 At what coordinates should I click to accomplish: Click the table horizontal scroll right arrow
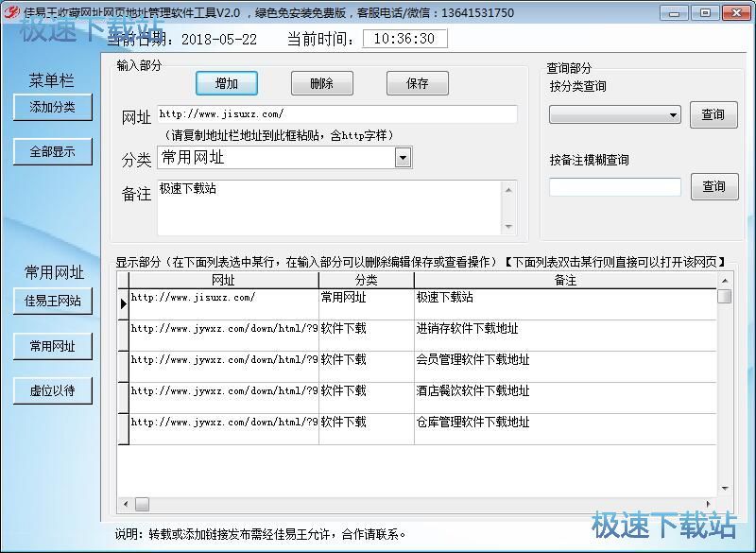click(708, 504)
